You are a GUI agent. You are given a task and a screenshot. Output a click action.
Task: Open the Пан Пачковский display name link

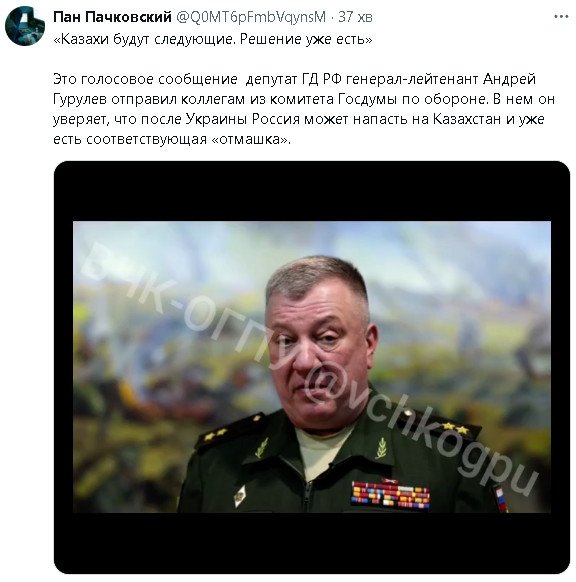coord(112,17)
